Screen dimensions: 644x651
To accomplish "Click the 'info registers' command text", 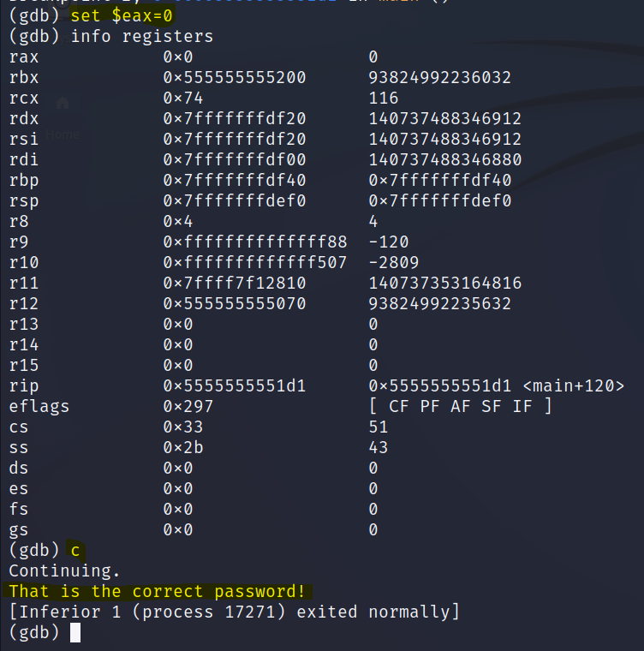I will 142,37.
